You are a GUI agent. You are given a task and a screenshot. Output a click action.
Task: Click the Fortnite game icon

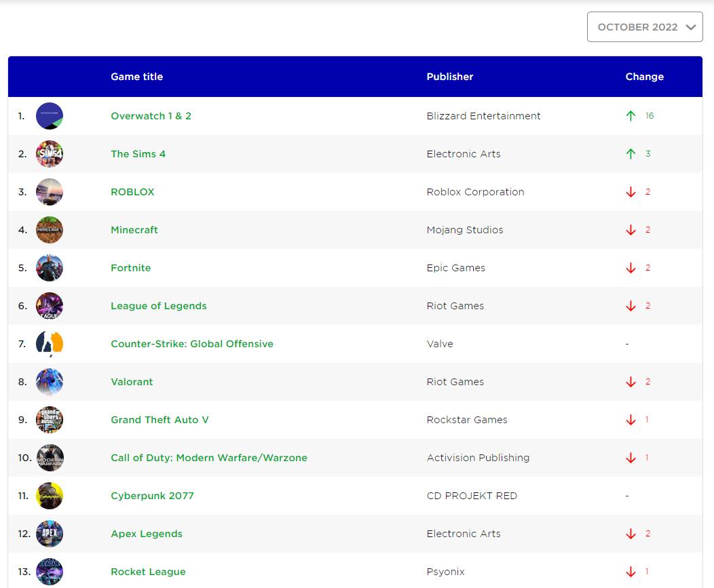(50, 268)
